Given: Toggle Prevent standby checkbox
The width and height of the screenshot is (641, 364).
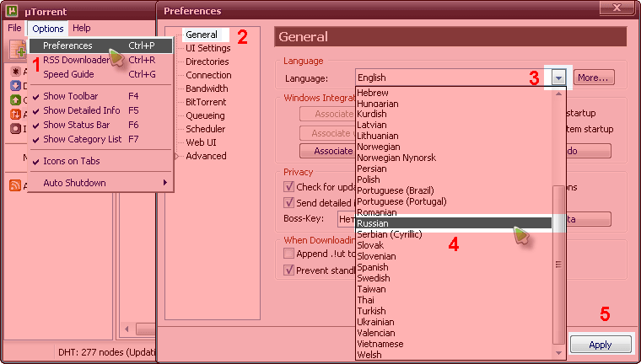Looking at the screenshot, I should (289, 270).
